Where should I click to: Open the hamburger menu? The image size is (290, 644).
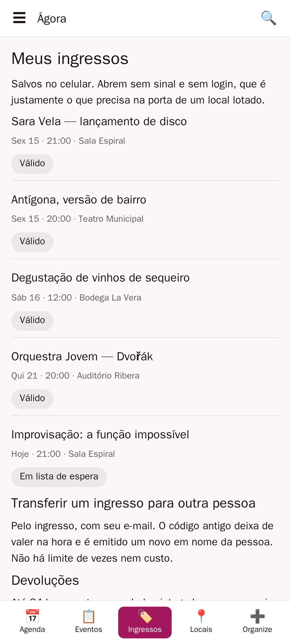coord(19,18)
